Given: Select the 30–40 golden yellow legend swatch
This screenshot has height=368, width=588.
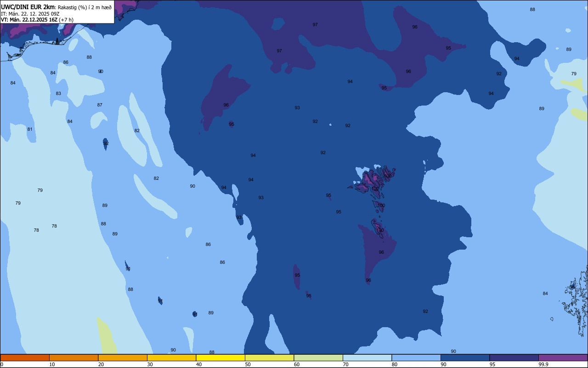Looking at the screenshot, I should coord(171,357).
